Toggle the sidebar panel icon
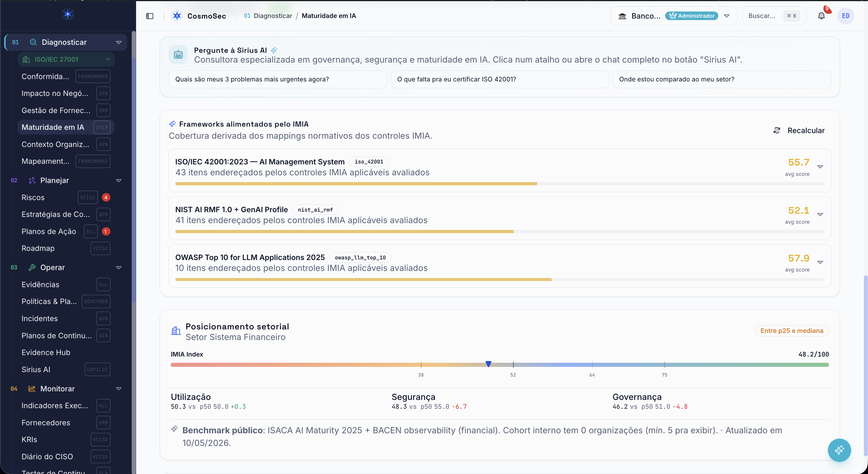The image size is (868, 474). 150,16
